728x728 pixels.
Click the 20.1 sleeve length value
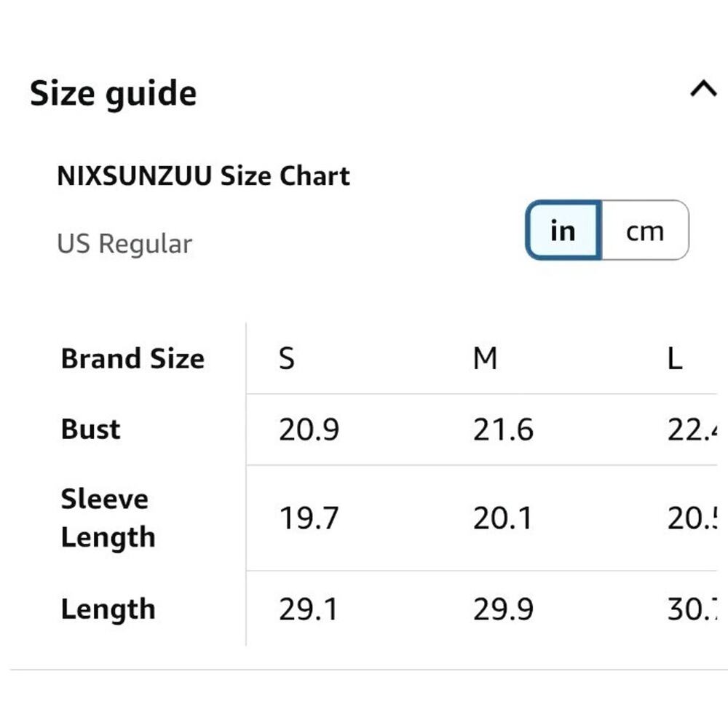[x=503, y=518]
